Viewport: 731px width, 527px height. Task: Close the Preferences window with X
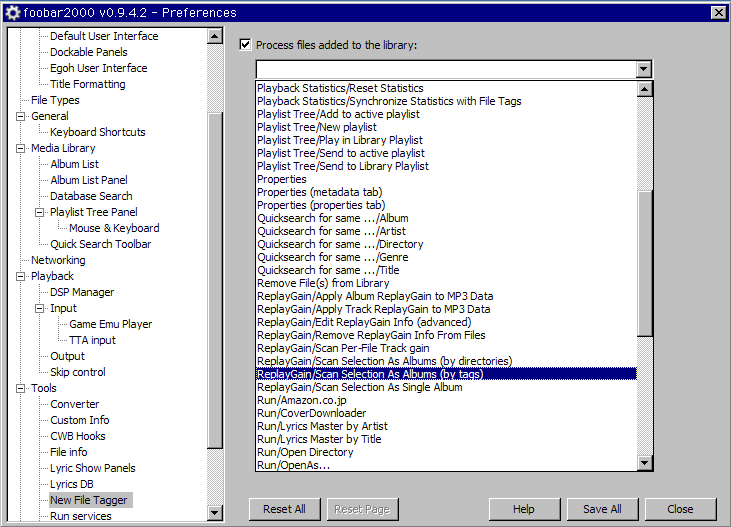pyautogui.click(x=718, y=13)
